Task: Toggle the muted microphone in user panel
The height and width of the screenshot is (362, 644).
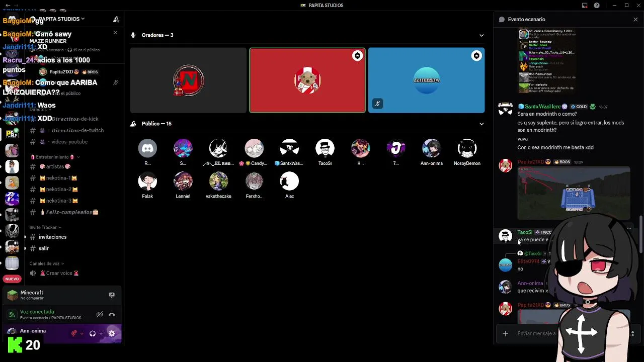Action: point(74,333)
